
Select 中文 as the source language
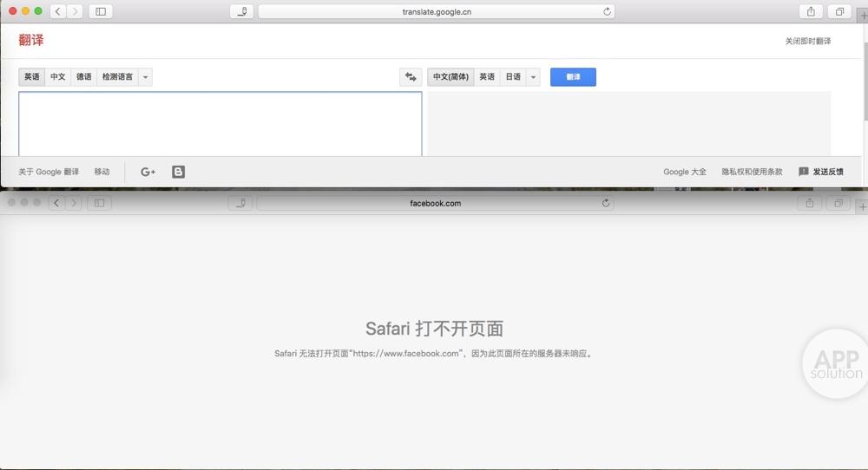57,77
